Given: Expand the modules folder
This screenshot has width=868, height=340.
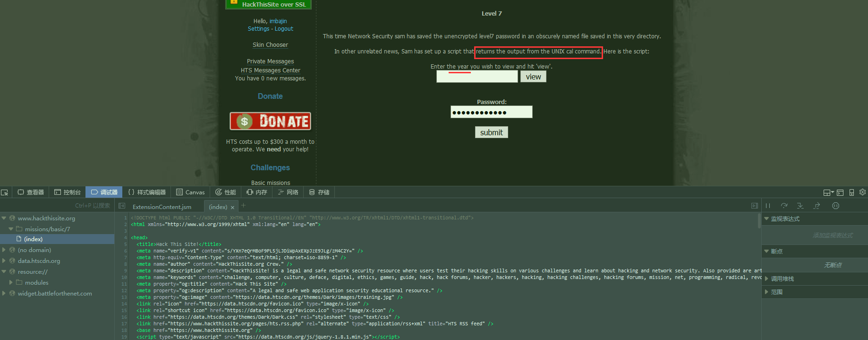Looking at the screenshot, I should click(11, 282).
